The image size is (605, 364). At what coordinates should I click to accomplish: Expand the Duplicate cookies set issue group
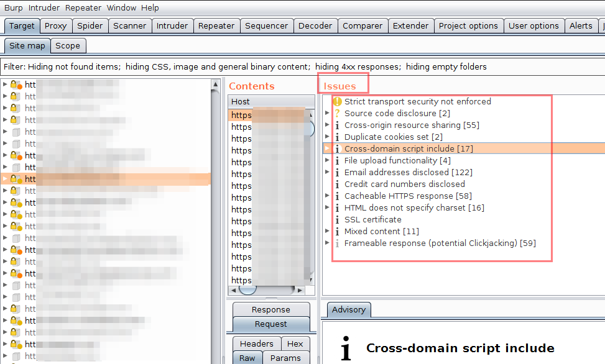327,137
